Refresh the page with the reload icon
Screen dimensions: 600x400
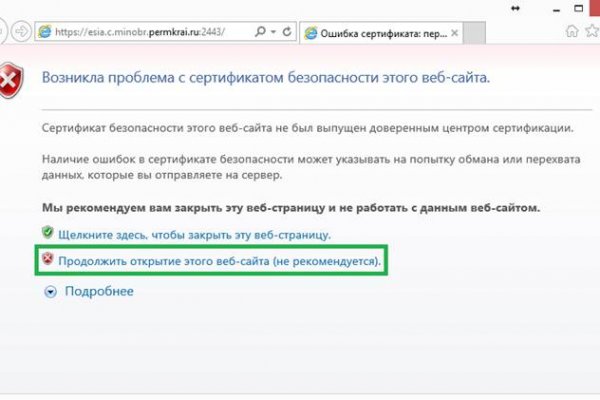click(287, 31)
